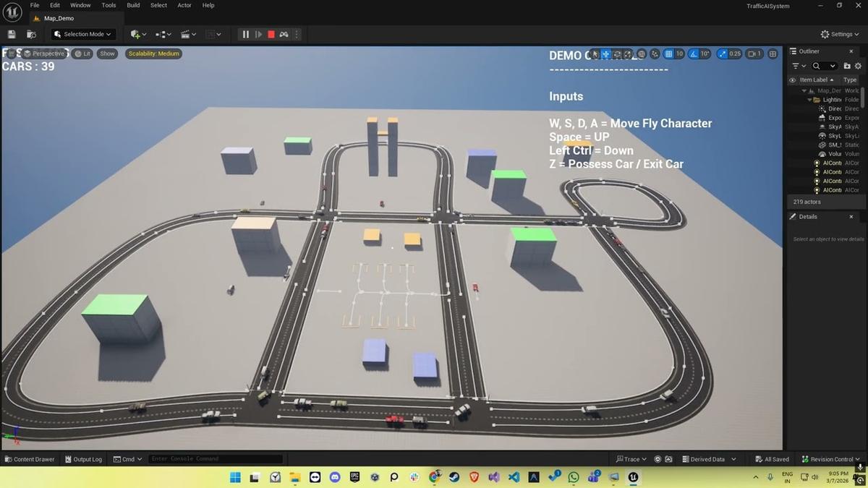Toggle the surface snapping icon
Image resolution: width=868 pixels, height=488 pixels.
click(655, 53)
